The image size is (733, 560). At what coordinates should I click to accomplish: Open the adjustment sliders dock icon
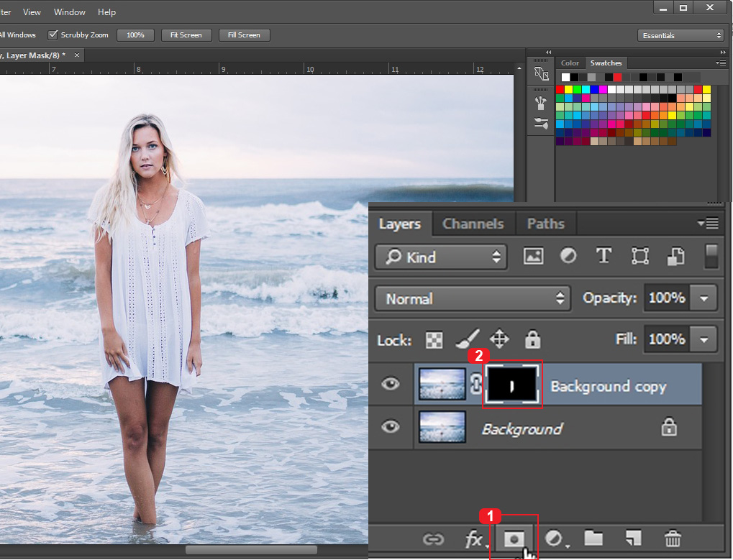pyautogui.click(x=541, y=124)
